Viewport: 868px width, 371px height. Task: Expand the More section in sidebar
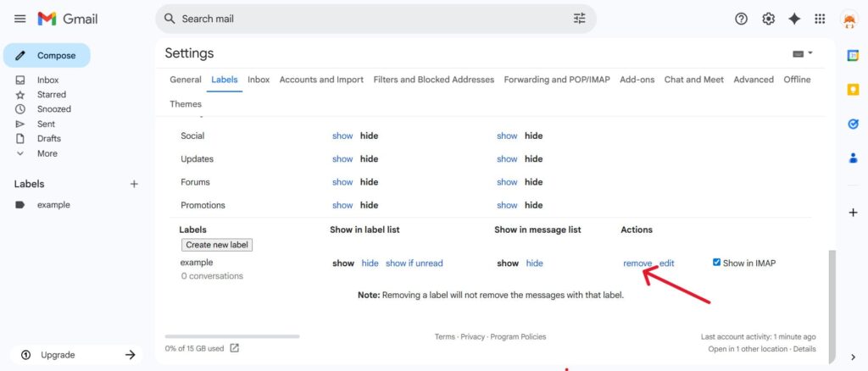[47, 153]
